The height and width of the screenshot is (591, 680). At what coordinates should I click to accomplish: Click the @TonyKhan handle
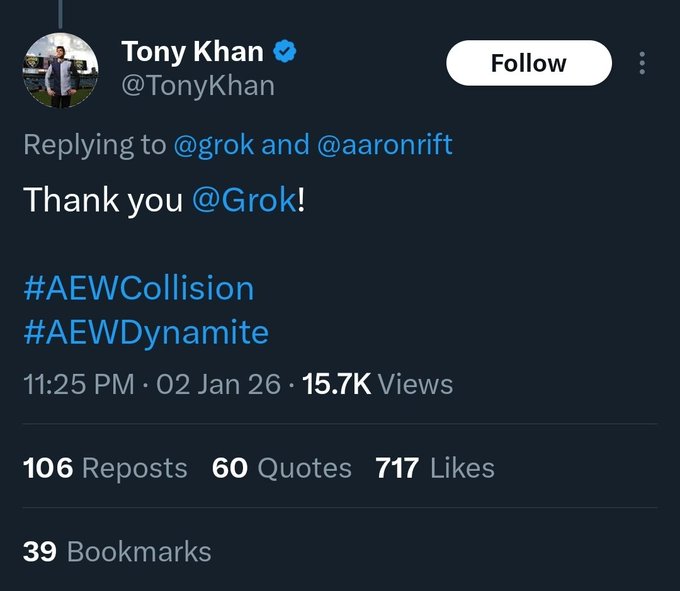[x=197, y=85]
